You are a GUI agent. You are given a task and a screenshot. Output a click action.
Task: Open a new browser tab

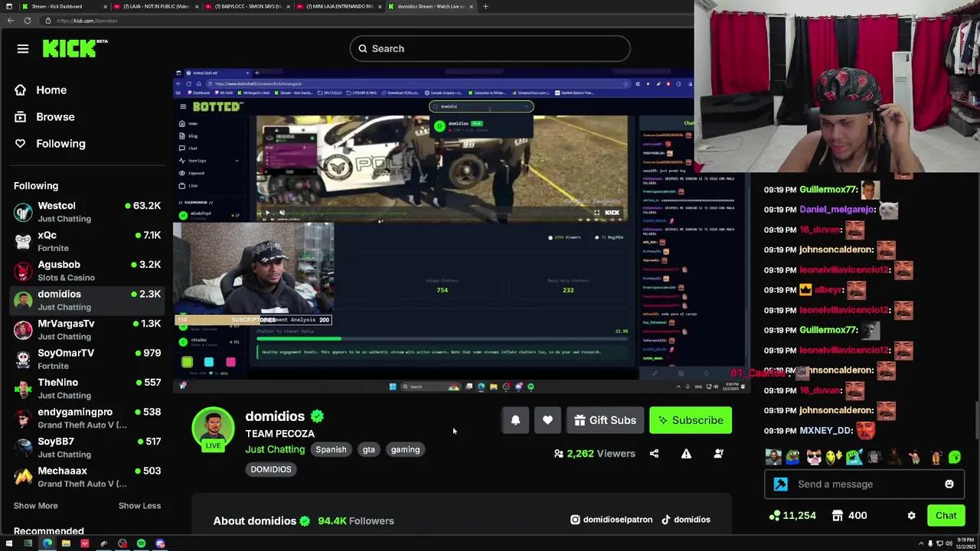coord(485,6)
